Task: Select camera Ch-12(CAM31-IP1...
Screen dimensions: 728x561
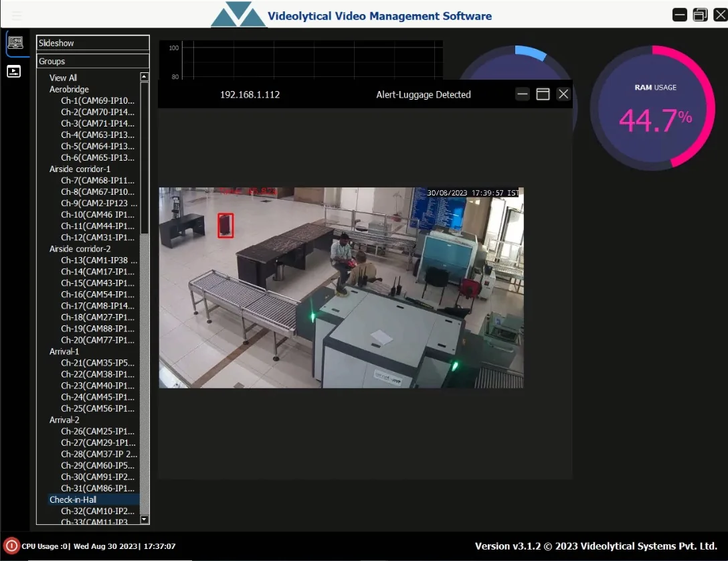Action: [x=98, y=237]
